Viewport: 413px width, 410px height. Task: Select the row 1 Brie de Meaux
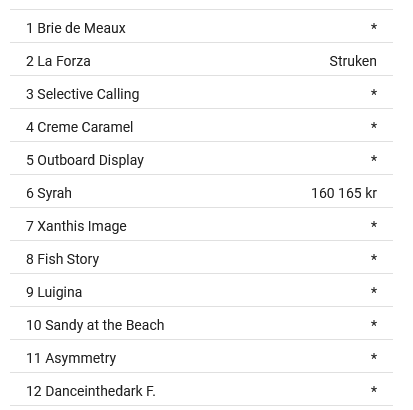[201, 26]
